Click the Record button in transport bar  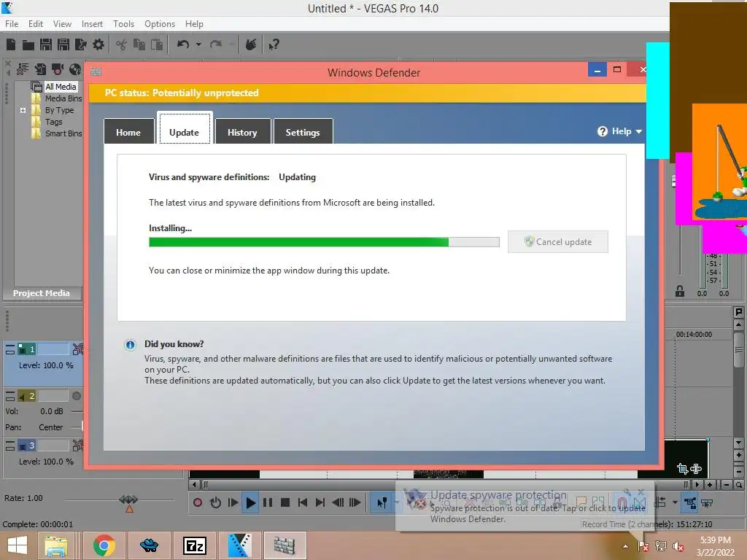pyautogui.click(x=198, y=503)
